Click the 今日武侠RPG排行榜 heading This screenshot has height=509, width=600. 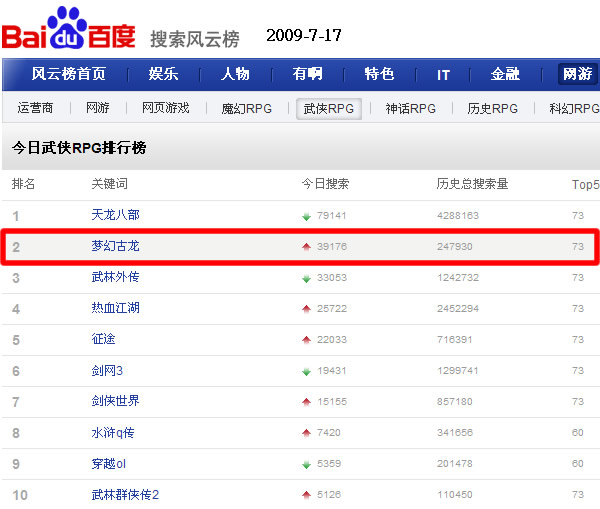79,148
